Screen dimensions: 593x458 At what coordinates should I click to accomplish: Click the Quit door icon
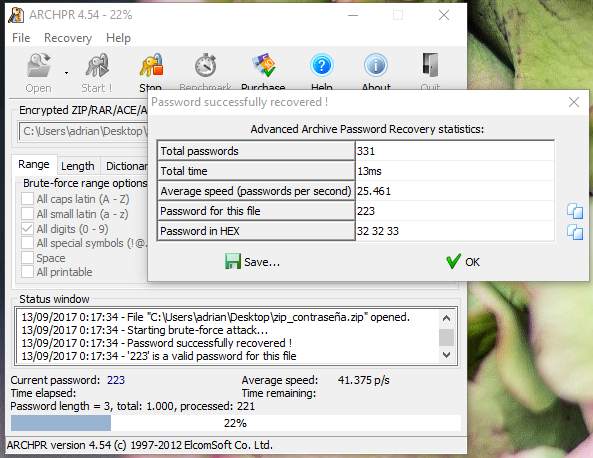pyautogui.click(x=430, y=65)
